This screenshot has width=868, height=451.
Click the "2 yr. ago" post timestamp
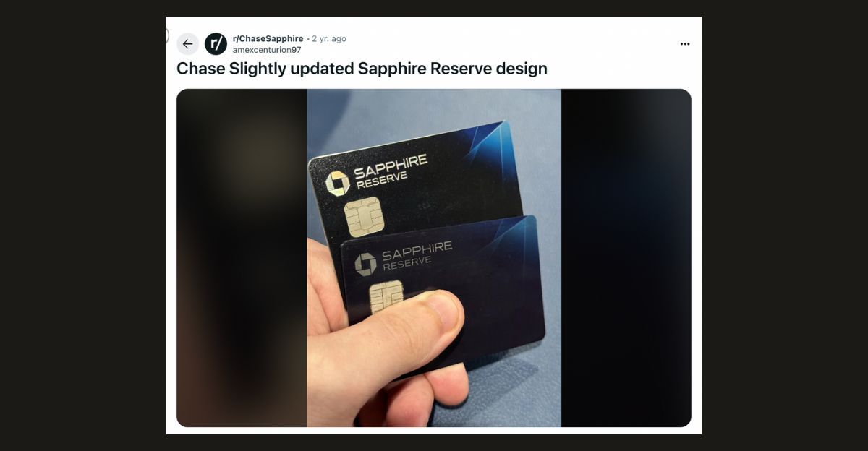[x=329, y=38]
